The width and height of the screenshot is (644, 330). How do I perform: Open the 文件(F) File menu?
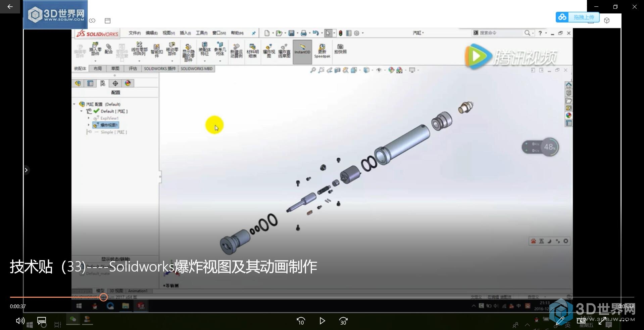pyautogui.click(x=135, y=33)
